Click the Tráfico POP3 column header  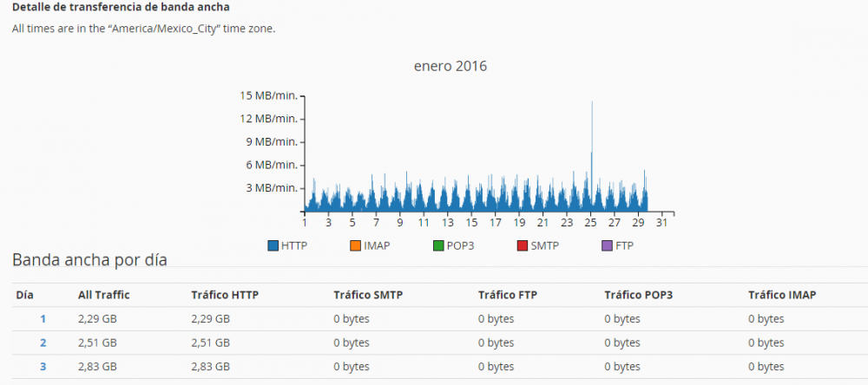point(639,295)
